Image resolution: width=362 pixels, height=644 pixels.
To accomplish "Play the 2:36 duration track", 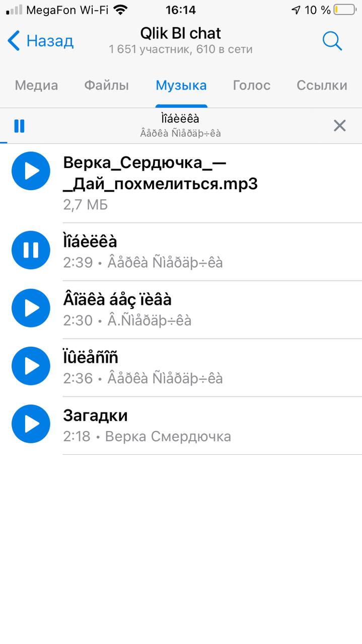I will coord(31,366).
